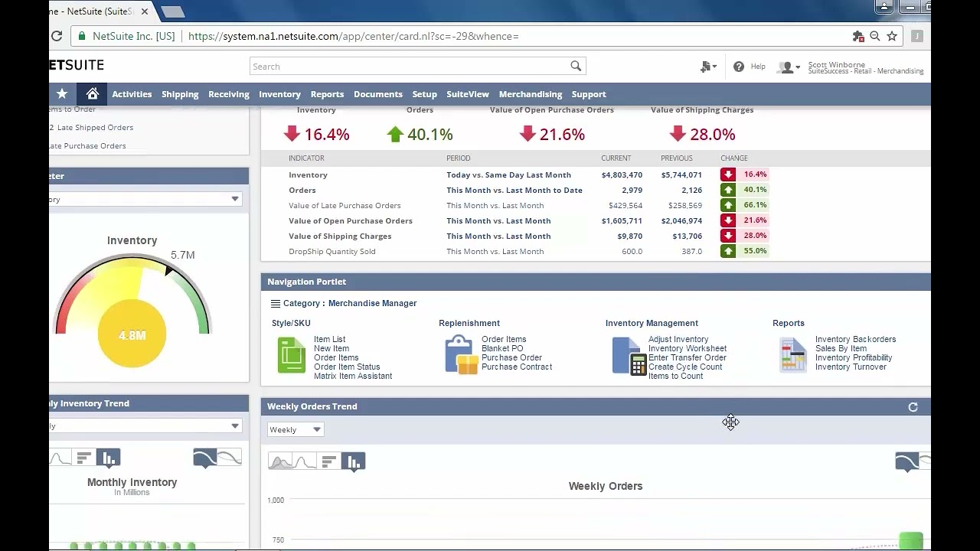
Task: Select column chart for Weekly Orders
Action: coord(353,461)
